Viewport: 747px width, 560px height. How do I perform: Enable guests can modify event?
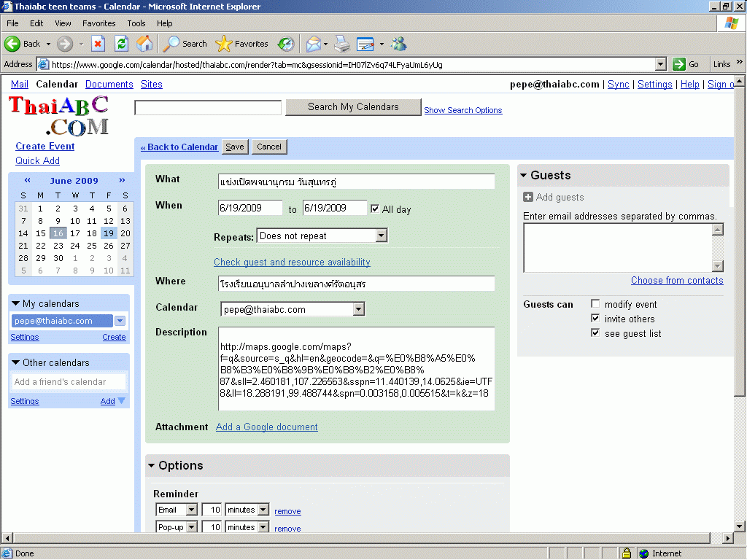[x=595, y=304]
